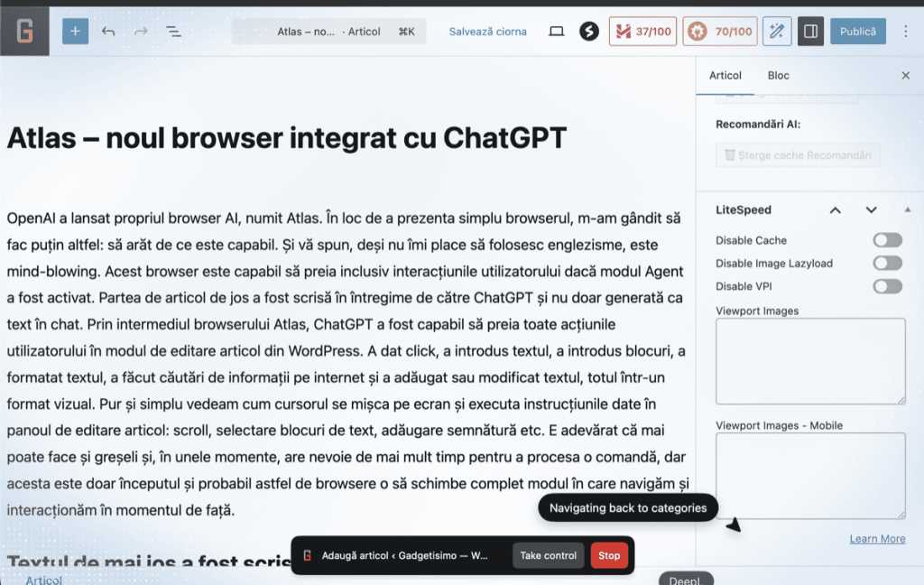Move LiteSpeed panel up with chevron
The width and height of the screenshot is (924, 585).
pyautogui.click(x=836, y=210)
